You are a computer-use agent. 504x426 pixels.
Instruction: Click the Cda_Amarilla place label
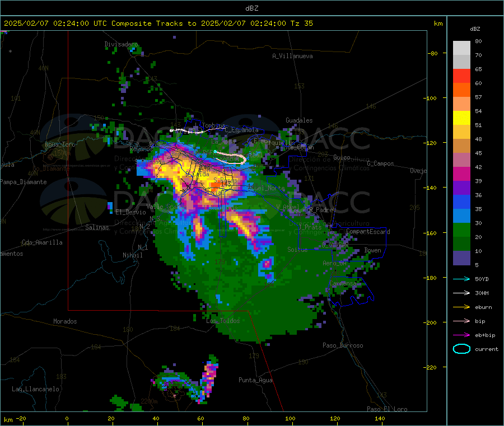coord(42,242)
